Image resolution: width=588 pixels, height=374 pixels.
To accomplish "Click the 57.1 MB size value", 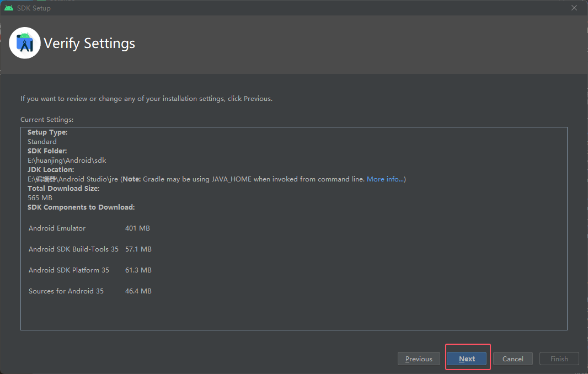I will click(138, 249).
